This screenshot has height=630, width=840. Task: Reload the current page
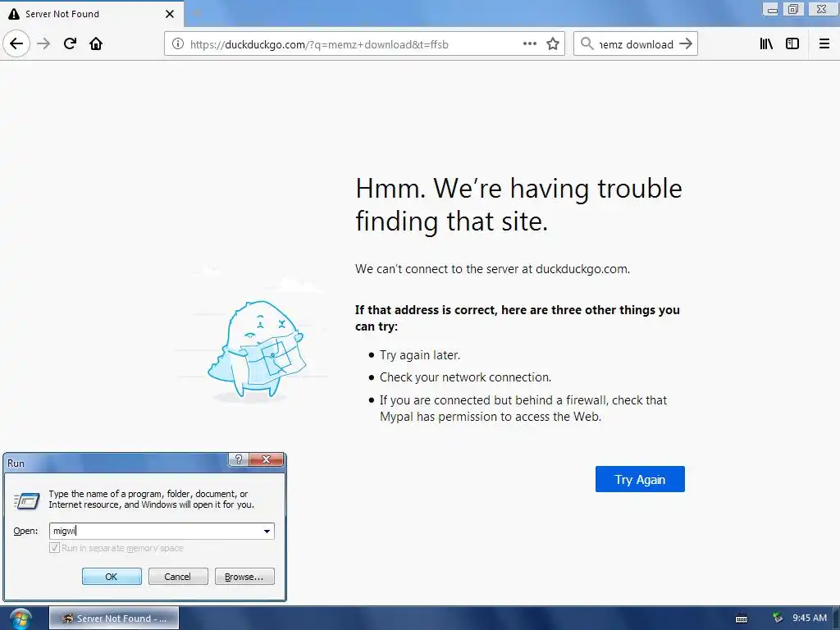pyautogui.click(x=70, y=44)
